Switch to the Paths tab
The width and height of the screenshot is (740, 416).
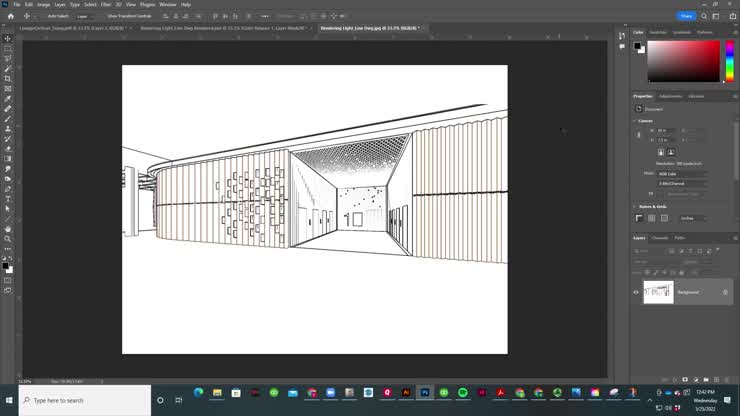680,238
